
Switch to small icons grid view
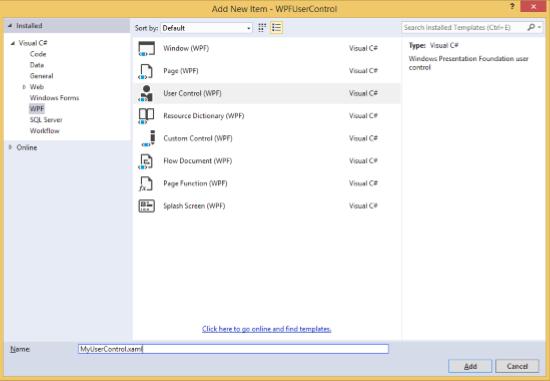point(262,28)
